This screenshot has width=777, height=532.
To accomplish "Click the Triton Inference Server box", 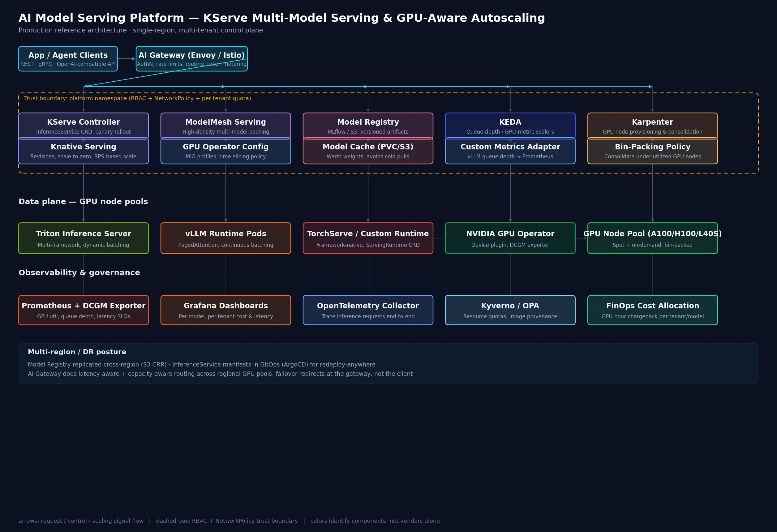I will [x=83, y=238].
